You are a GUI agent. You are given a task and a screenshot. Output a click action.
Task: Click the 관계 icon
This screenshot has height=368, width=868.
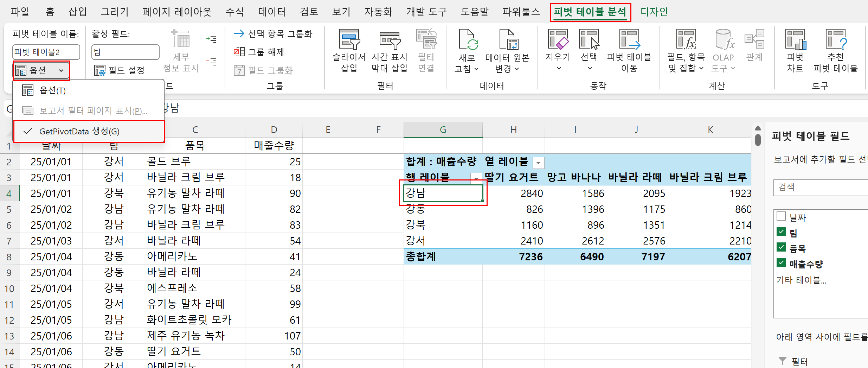pos(754,39)
